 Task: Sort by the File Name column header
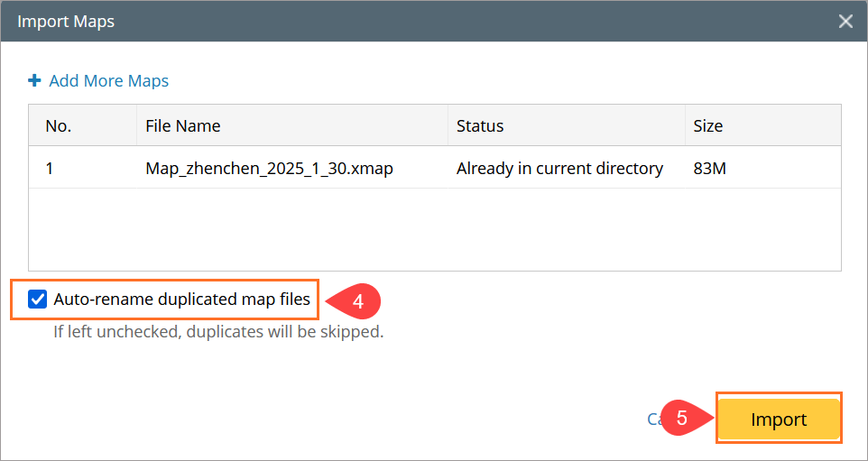coord(183,126)
